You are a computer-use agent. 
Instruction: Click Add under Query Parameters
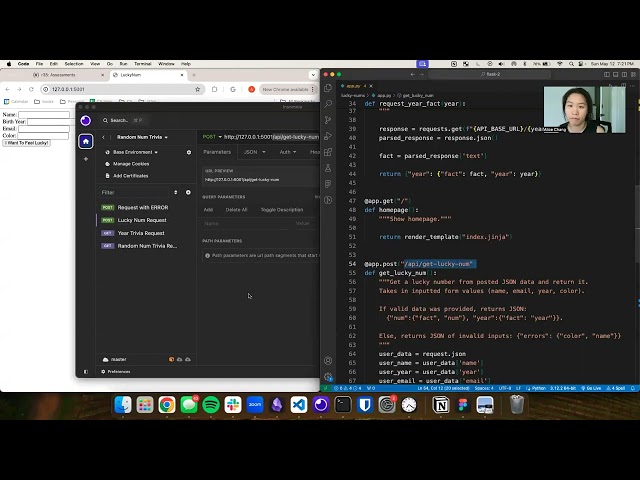(x=208, y=210)
